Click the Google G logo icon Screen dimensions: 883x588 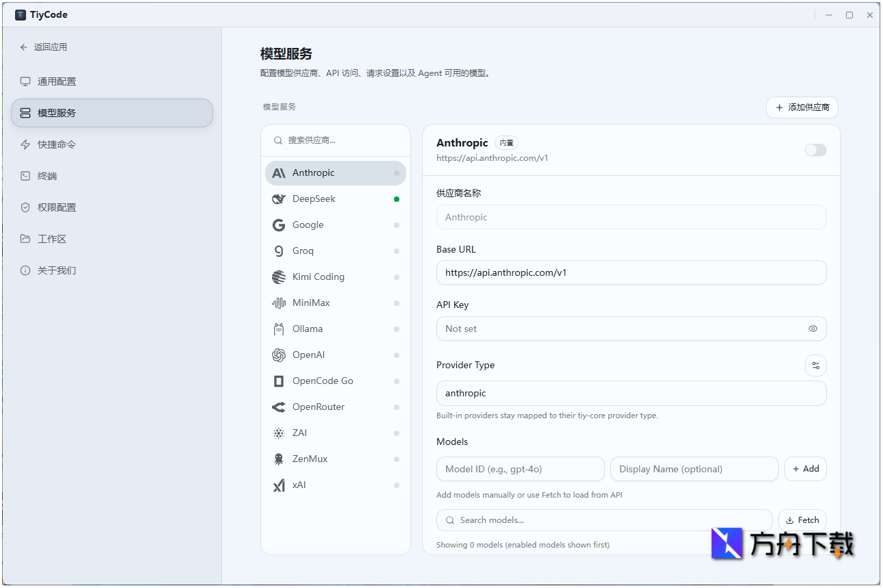pos(279,225)
